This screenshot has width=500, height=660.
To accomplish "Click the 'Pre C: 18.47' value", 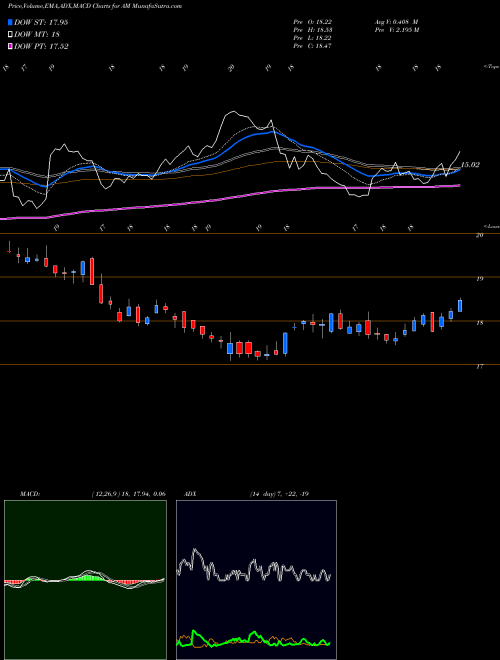I will 313,46.
